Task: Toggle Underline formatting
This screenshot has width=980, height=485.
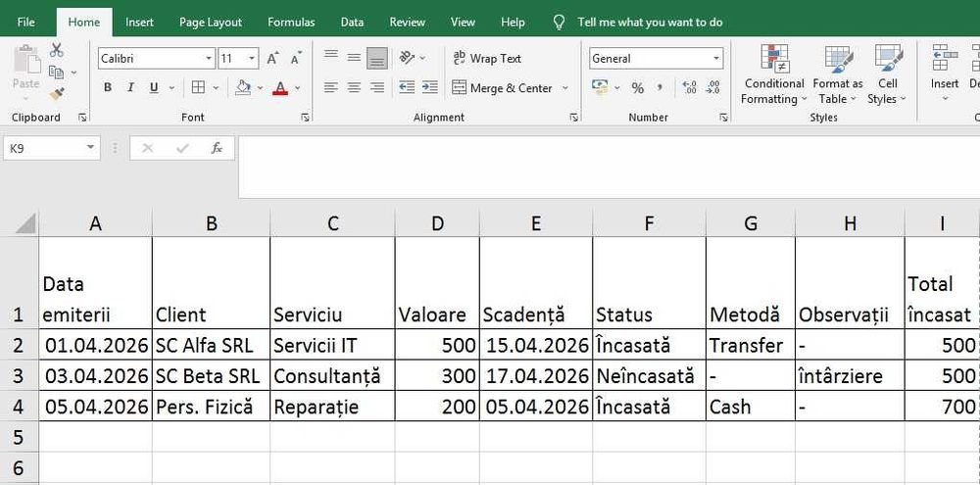Action: pyautogui.click(x=154, y=87)
